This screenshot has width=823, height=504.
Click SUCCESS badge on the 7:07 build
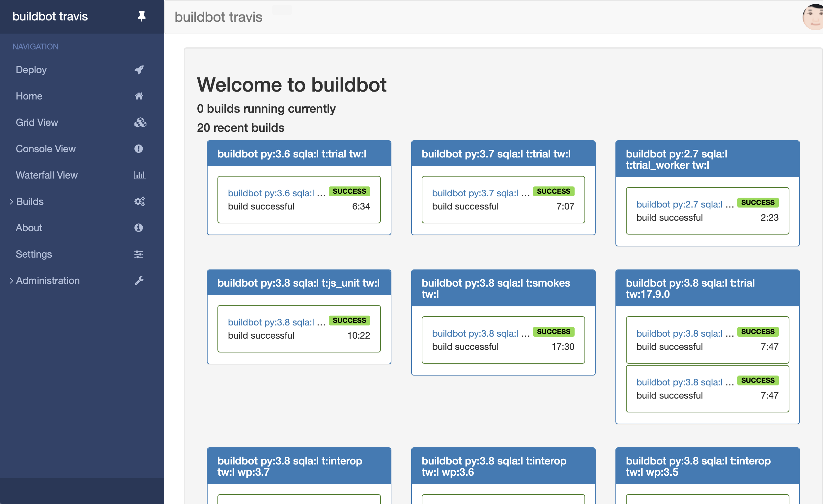click(553, 191)
